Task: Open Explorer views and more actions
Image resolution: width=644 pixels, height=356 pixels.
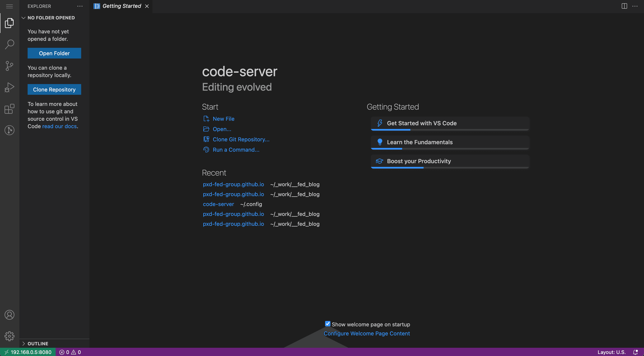Action: point(80,6)
